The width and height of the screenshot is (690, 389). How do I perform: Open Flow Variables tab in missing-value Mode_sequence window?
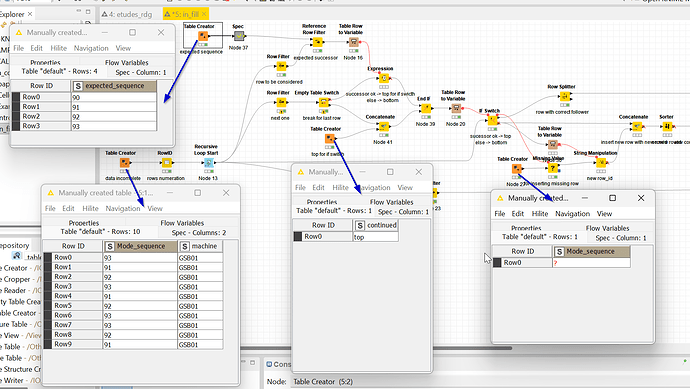(607, 228)
